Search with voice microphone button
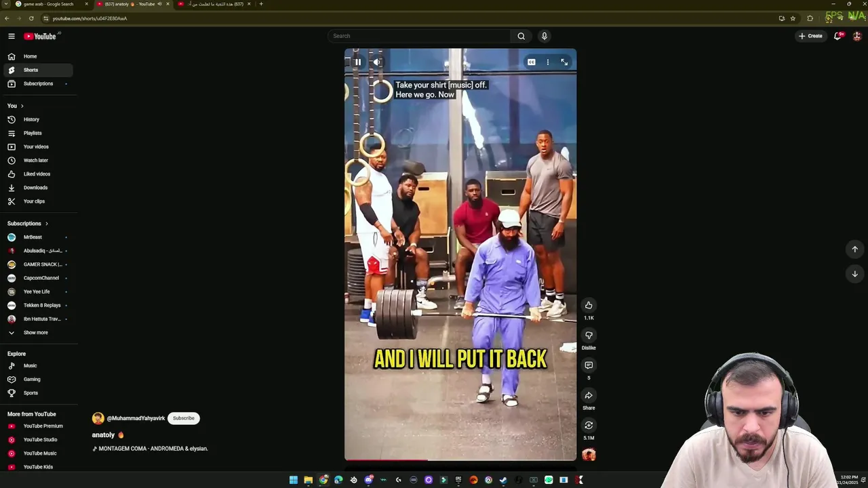868x488 pixels. (x=544, y=36)
